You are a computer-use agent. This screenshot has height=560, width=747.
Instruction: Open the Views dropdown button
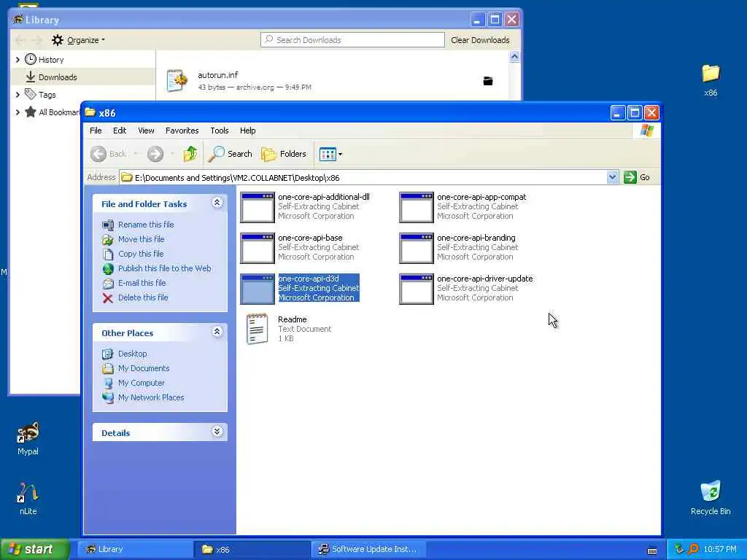(330, 154)
